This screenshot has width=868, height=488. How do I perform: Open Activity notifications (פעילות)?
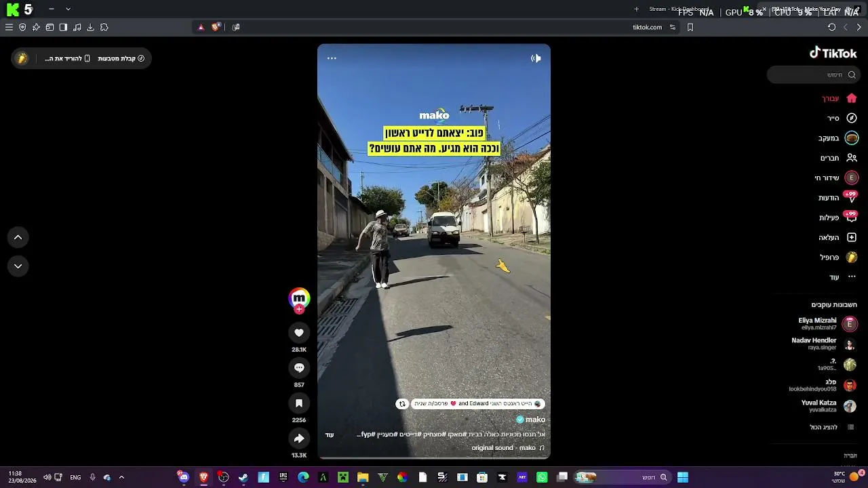838,218
